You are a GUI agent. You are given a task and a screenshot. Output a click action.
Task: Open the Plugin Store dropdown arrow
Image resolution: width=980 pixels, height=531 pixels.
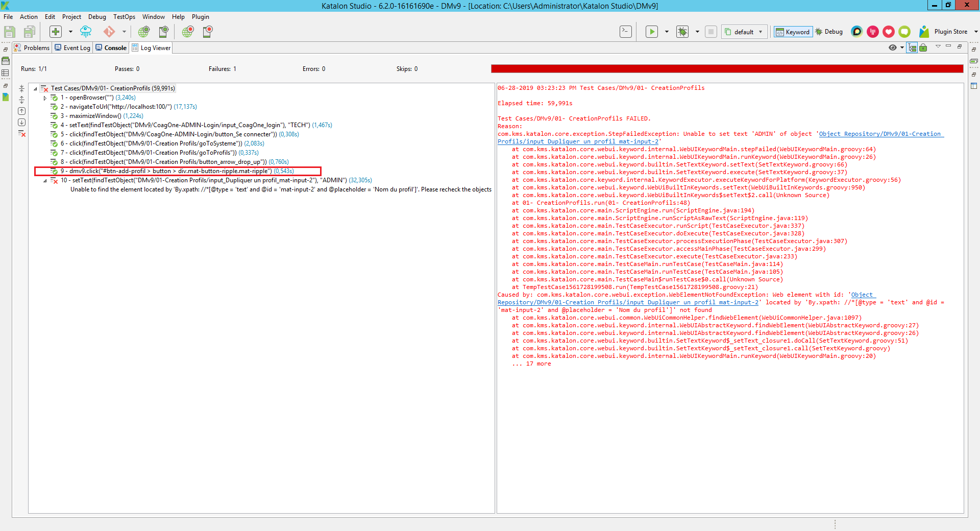click(976, 32)
